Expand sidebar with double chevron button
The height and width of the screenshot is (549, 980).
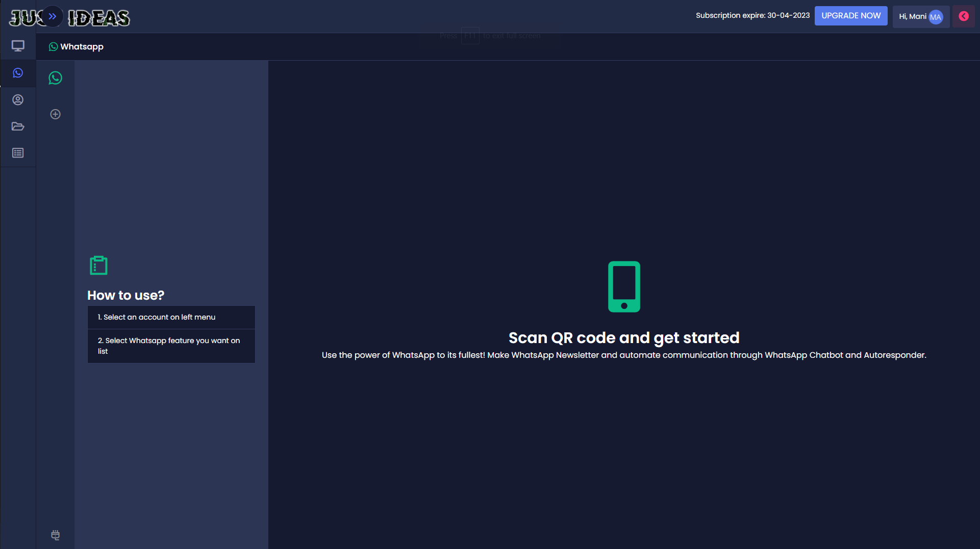point(52,16)
